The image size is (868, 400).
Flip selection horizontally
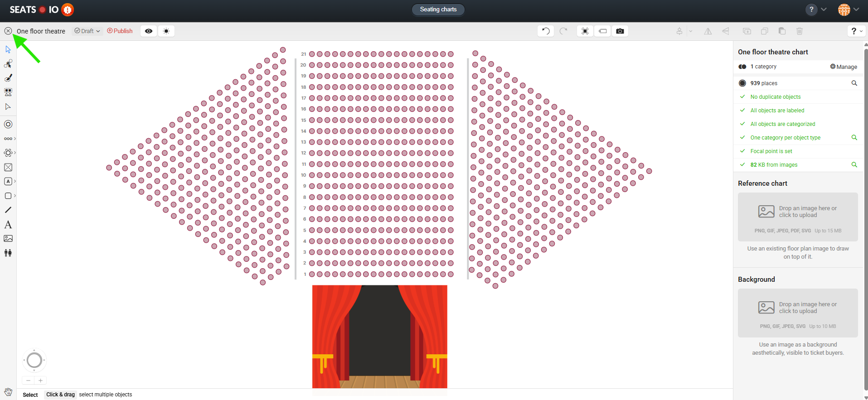[708, 31]
